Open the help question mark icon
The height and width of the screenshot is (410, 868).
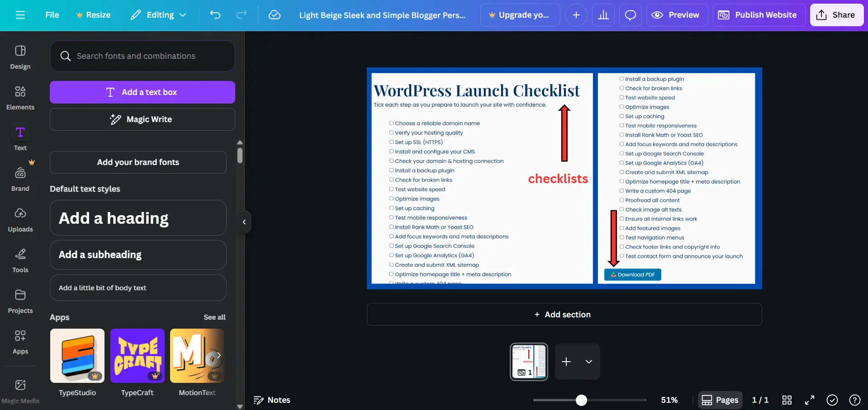[855, 400]
